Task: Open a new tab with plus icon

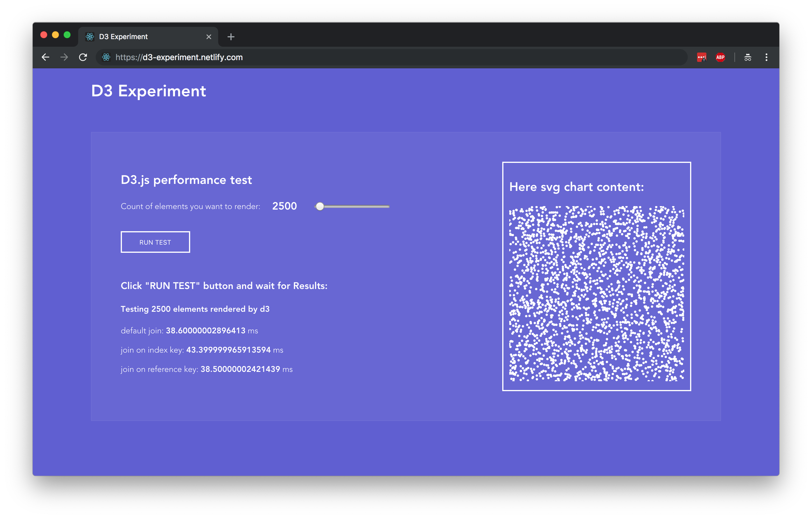Action: [x=231, y=37]
